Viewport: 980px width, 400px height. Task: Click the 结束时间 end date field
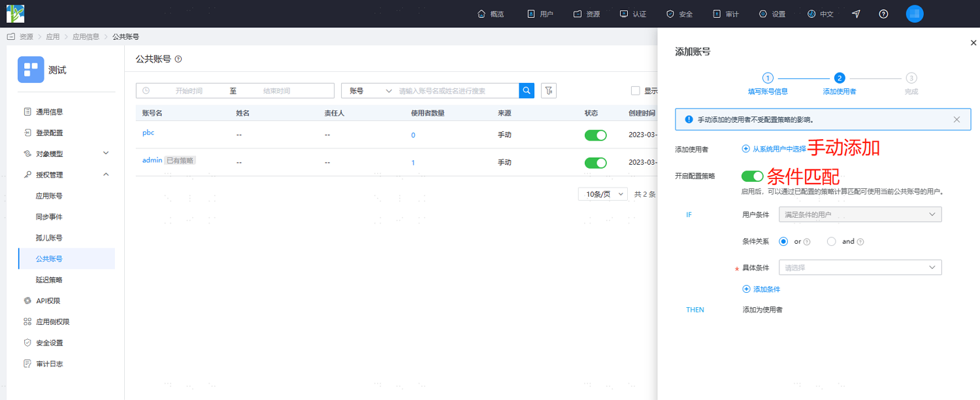point(276,91)
